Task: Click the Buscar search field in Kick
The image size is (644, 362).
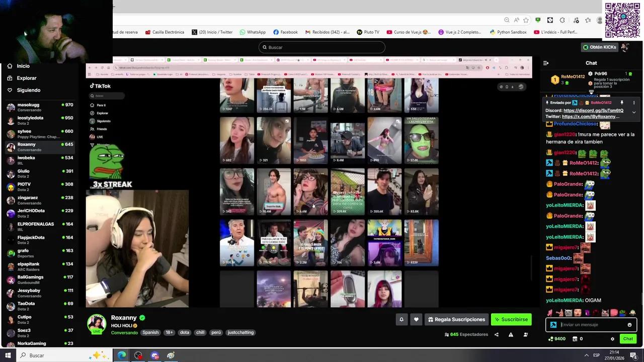Action: pyautogui.click(x=322, y=47)
